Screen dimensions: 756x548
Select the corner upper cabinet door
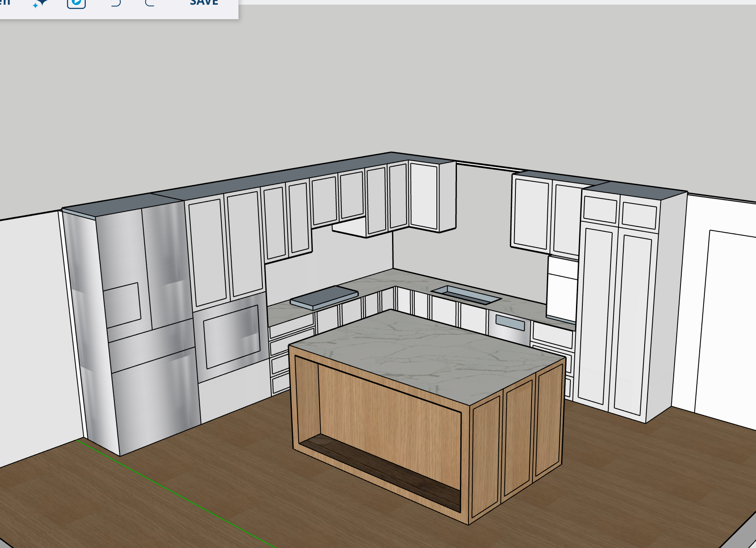point(424,195)
